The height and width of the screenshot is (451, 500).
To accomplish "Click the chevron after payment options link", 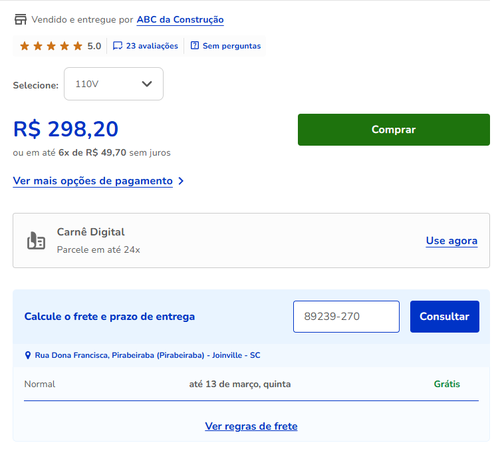I will click(x=181, y=181).
